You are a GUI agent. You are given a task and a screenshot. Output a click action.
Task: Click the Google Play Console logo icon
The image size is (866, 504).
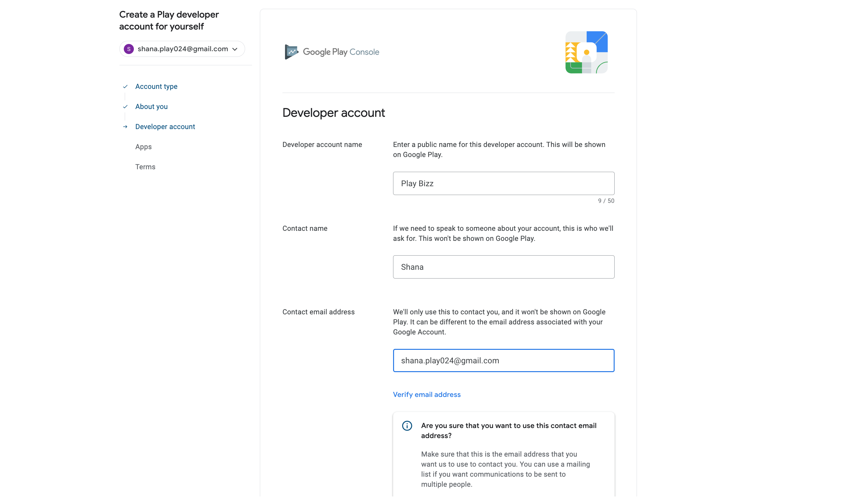pos(291,52)
